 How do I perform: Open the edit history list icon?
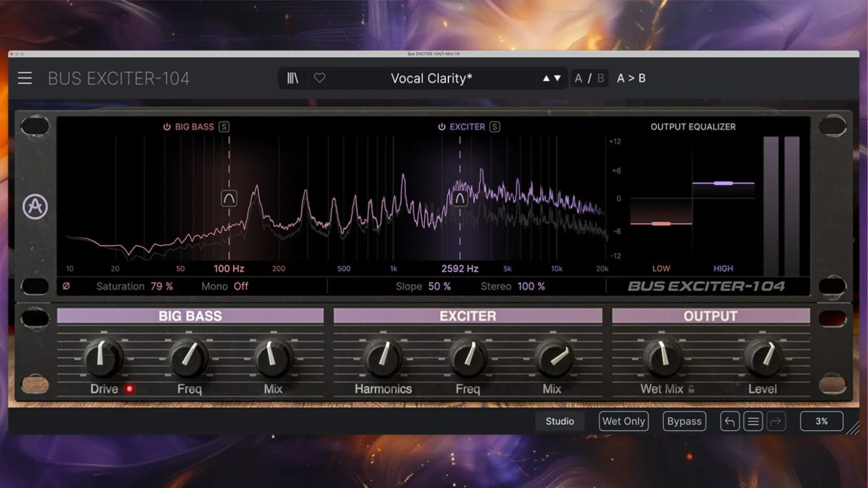pyautogui.click(x=753, y=421)
